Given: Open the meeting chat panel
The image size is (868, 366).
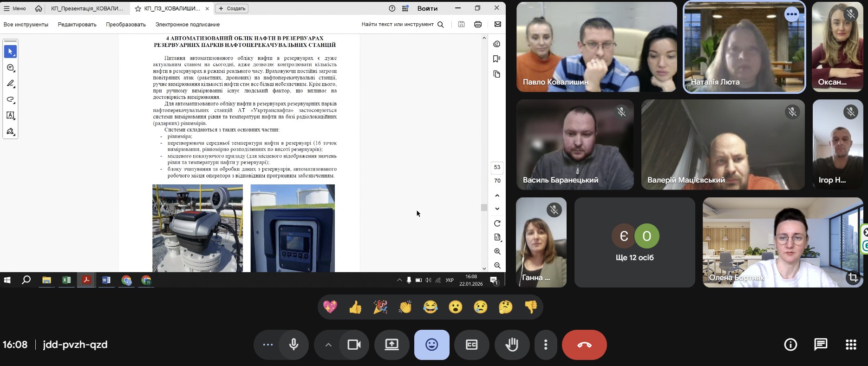Looking at the screenshot, I should point(821,345).
